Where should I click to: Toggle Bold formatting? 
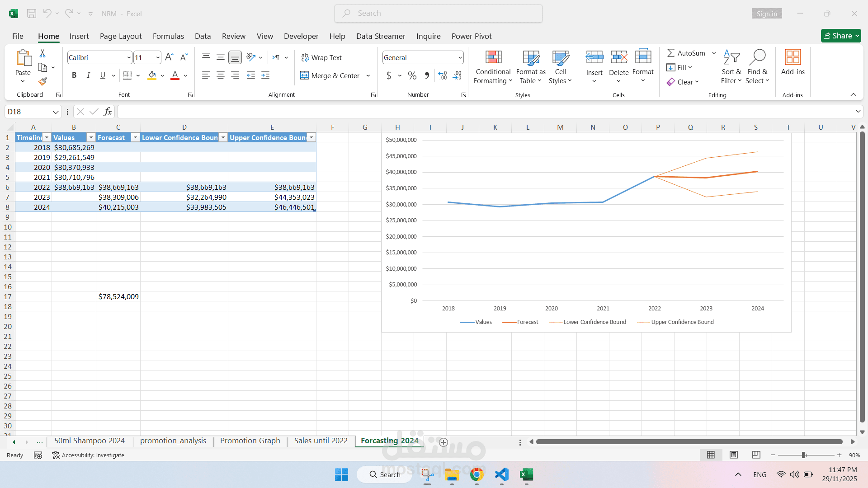[74, 75]
